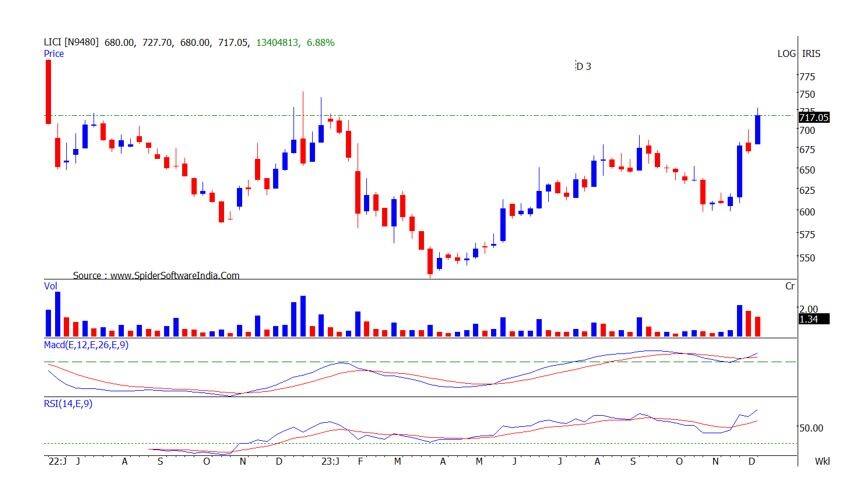Click the Wkl timeframe label
Viewport: 857px width, 493px height.
[822, 462]
